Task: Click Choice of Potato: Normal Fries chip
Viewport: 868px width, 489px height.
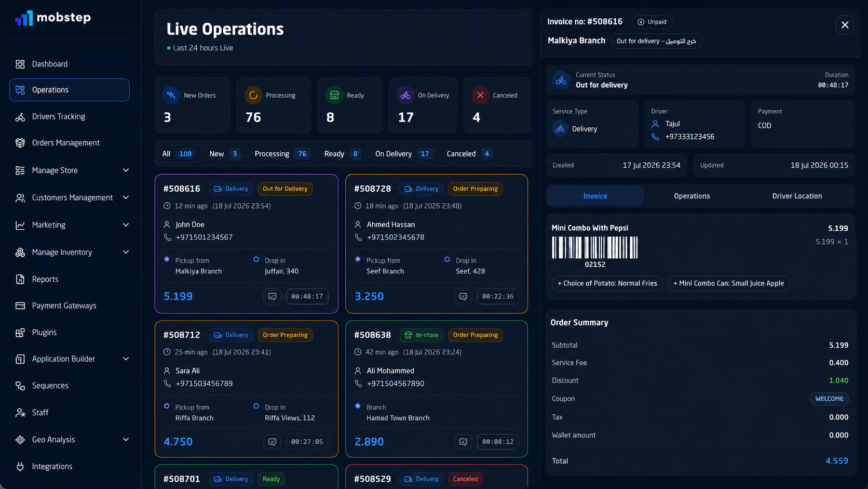Action: [607, 283]
